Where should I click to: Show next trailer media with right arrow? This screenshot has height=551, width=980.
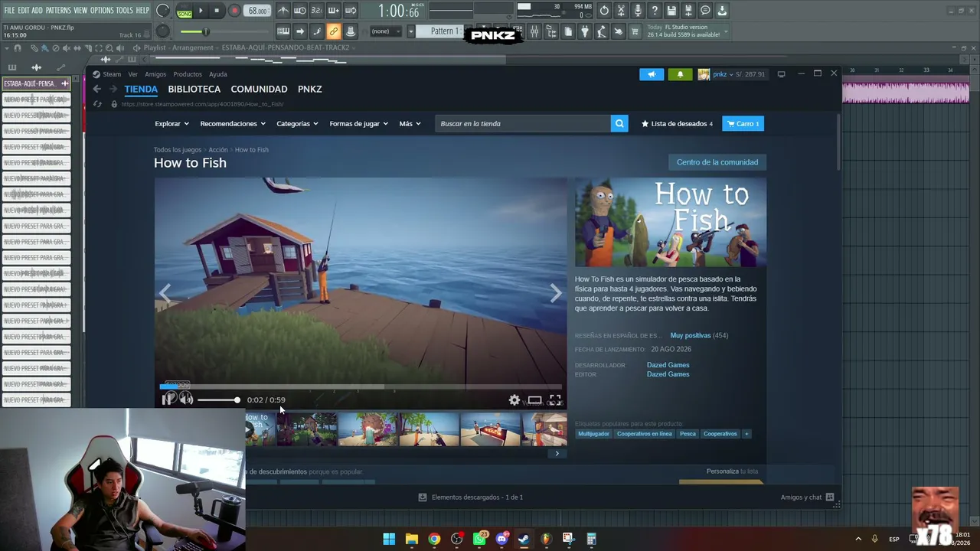coord(556,294)
